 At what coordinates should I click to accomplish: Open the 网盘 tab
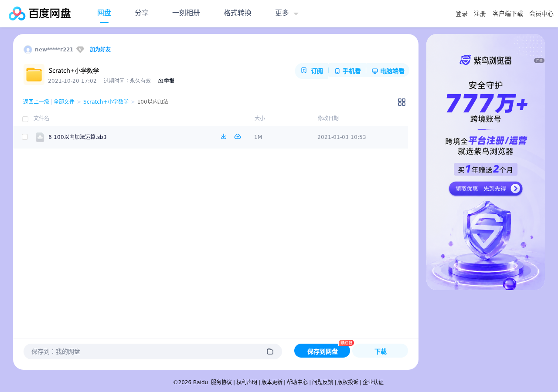[x=104, y=13]
